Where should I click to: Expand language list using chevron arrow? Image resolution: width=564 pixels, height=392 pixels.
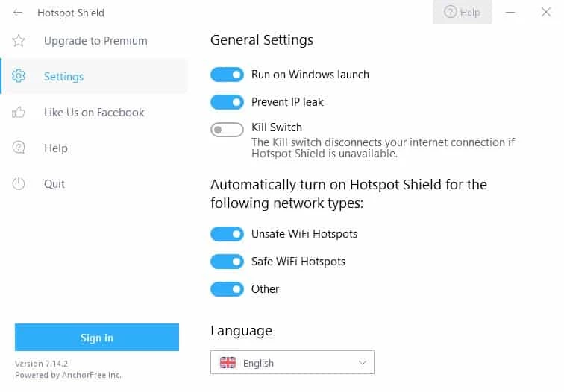(x=363, y=363)
